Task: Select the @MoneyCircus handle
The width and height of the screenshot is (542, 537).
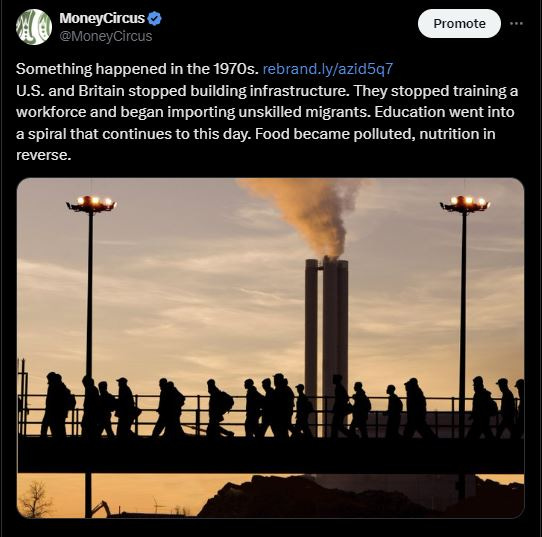Action: coord(106,36)
